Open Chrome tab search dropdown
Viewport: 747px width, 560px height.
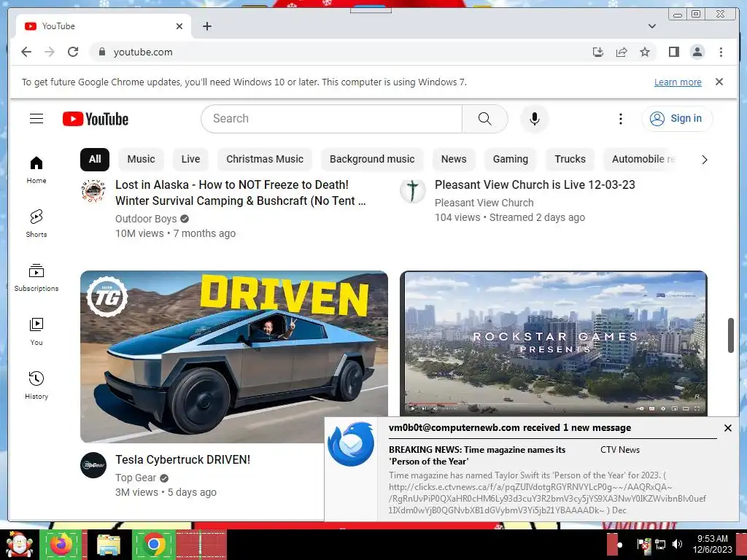pyautogui.click(x=651, y=26)
